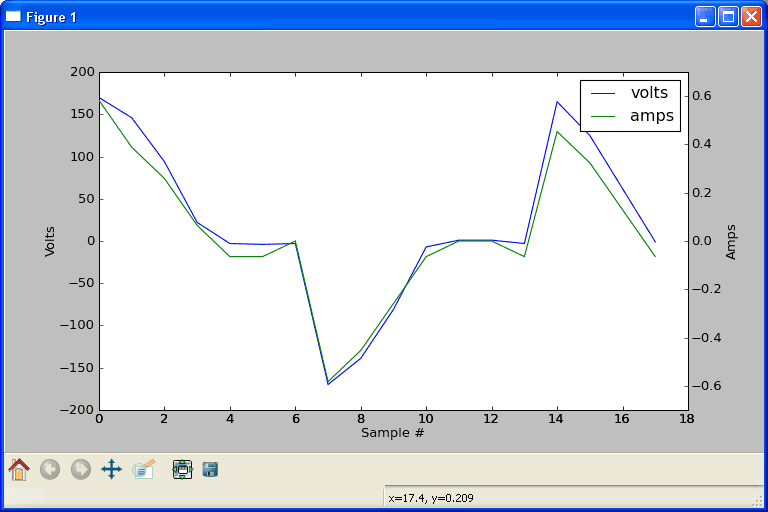Minimize the Figure 1 window

coord(705,17)
